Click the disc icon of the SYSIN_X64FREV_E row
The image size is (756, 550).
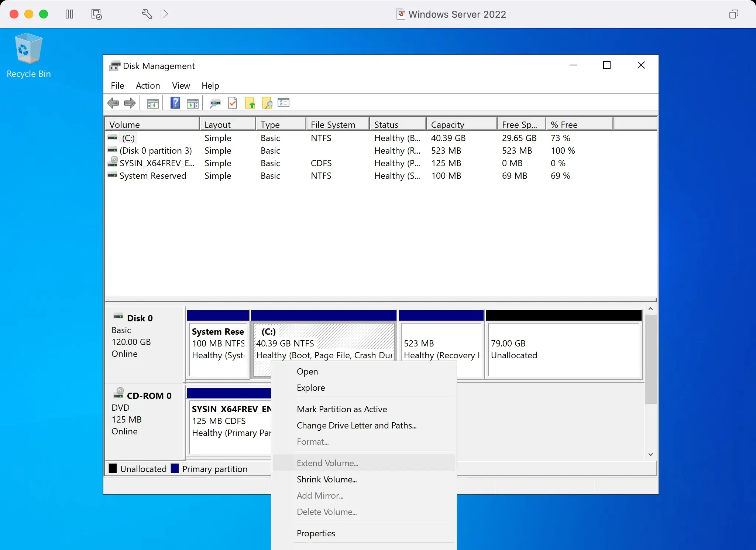113,162
